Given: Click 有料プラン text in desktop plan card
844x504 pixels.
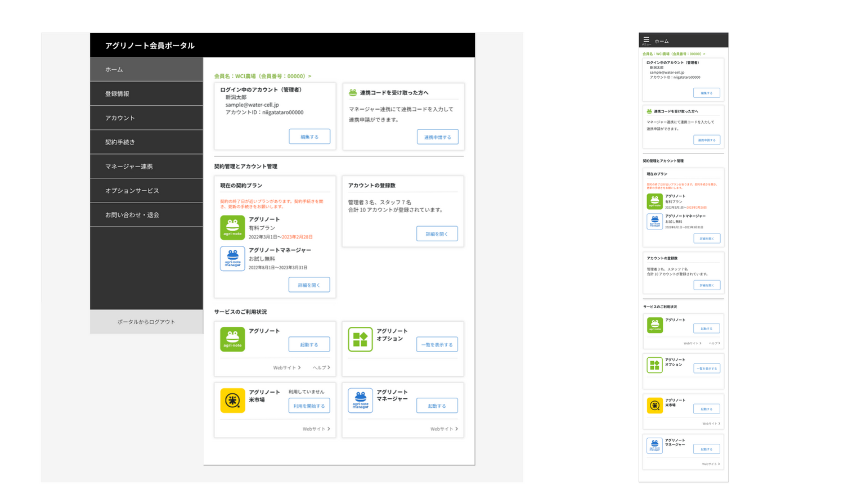Looking at the screenshot, I should tap(262, 228).
